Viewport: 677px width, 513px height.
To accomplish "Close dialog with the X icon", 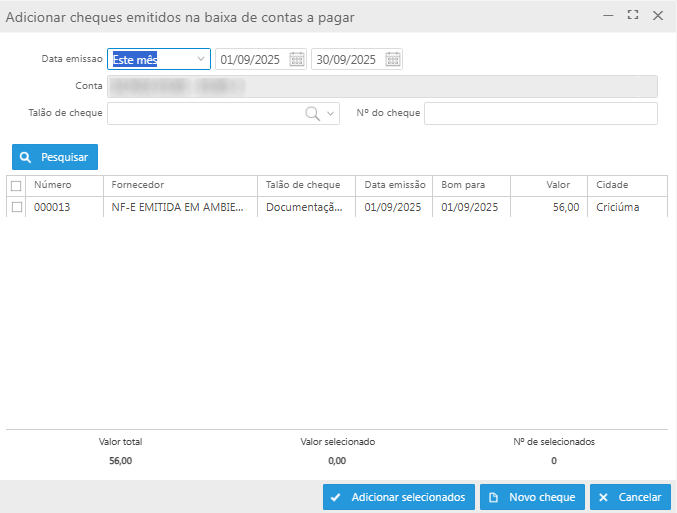I will 657,15.
